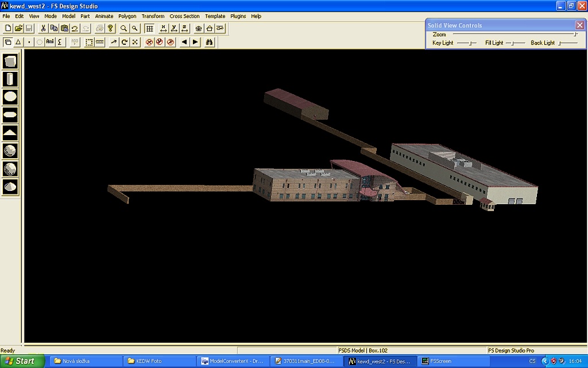588x368 pixels.
Task: Switch to ModelConverterX taskbar window
Action: click(x=231, y=361)
